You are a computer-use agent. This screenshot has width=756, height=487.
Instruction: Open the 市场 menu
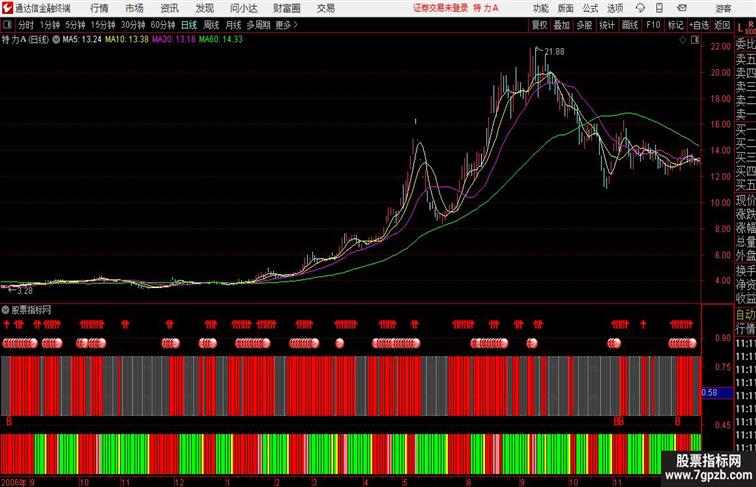134,8
